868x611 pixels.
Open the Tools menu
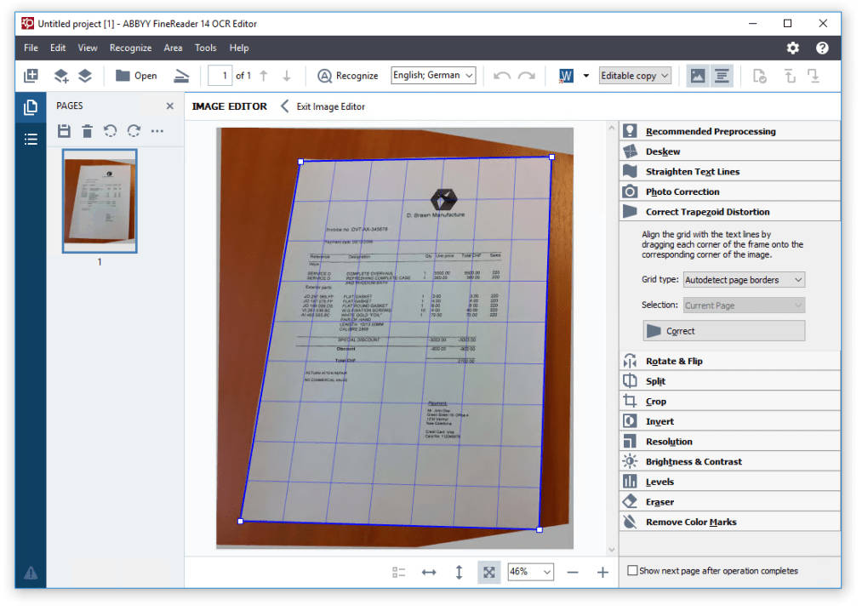point(205,49)
